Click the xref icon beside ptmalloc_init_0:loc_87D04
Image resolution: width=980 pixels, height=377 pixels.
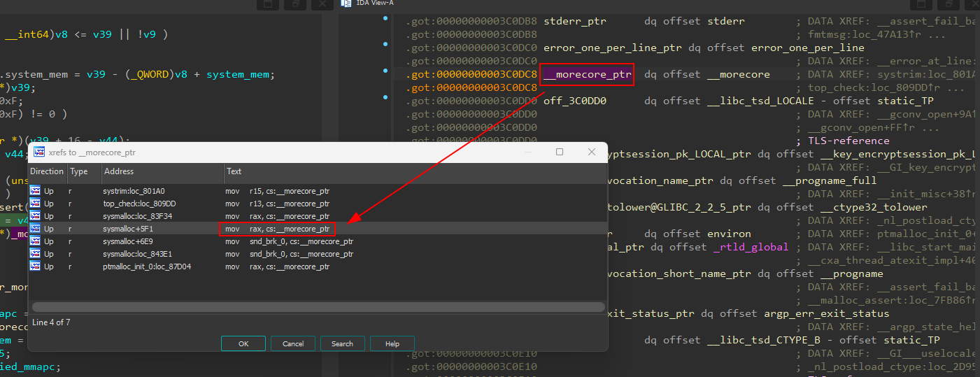pos(35,266)
